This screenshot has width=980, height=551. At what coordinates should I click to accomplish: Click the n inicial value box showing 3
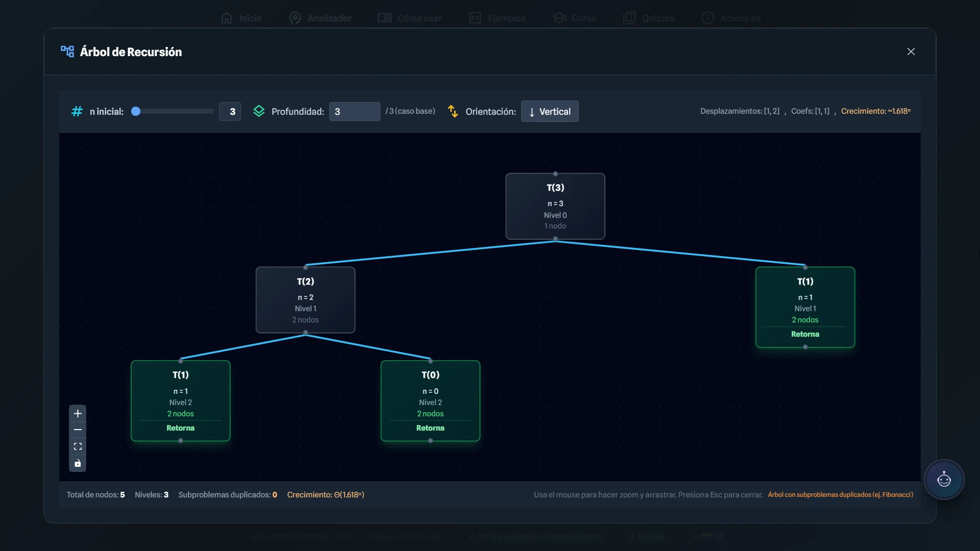[230, 111]
